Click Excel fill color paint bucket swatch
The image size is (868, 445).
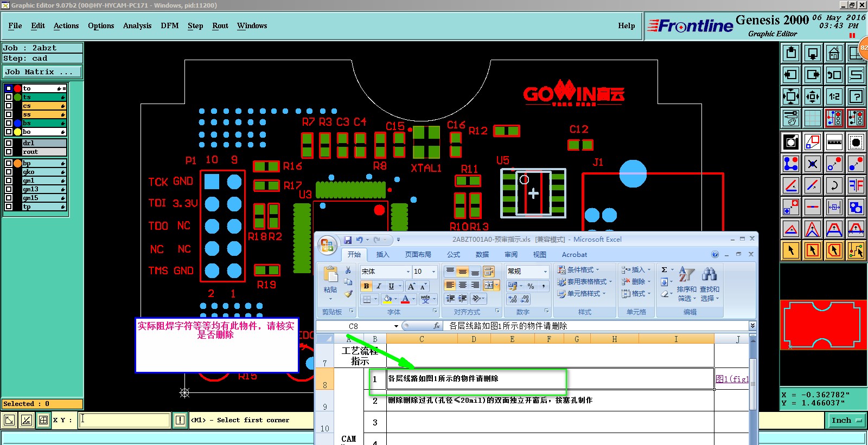pos(387,299)
